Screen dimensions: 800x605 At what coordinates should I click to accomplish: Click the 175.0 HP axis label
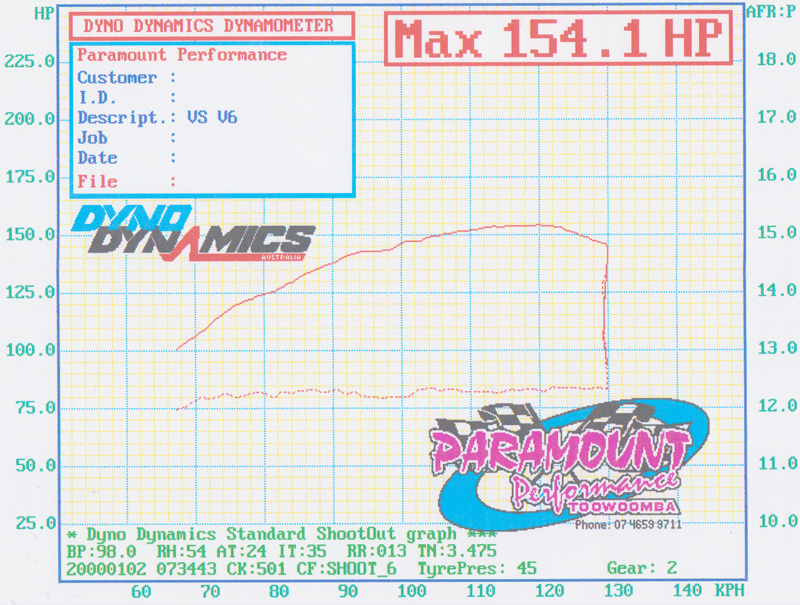[30, 177]
